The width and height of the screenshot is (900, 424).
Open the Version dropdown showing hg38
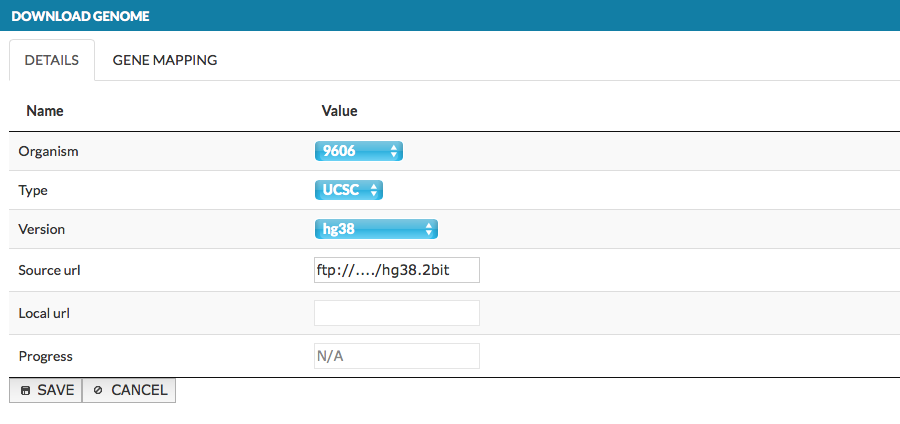pos(376,229)
